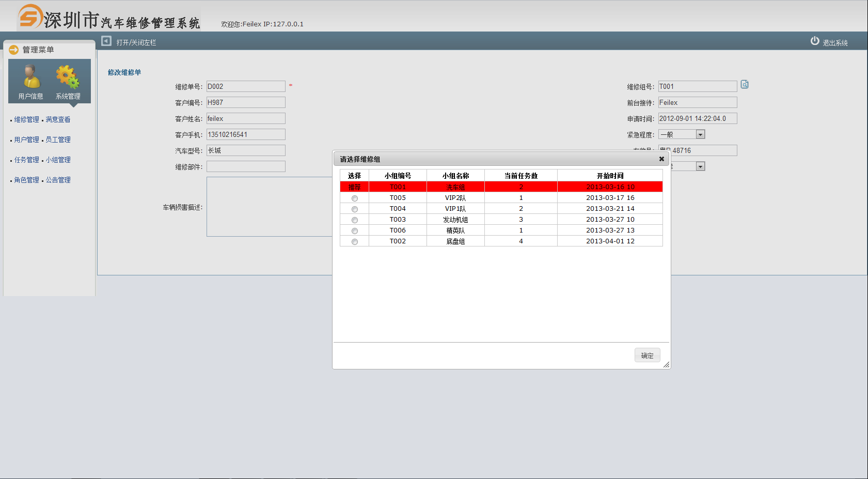Click the highlighted T001 cell
Viewport: 868px width, 479px height.
point(398,187)
